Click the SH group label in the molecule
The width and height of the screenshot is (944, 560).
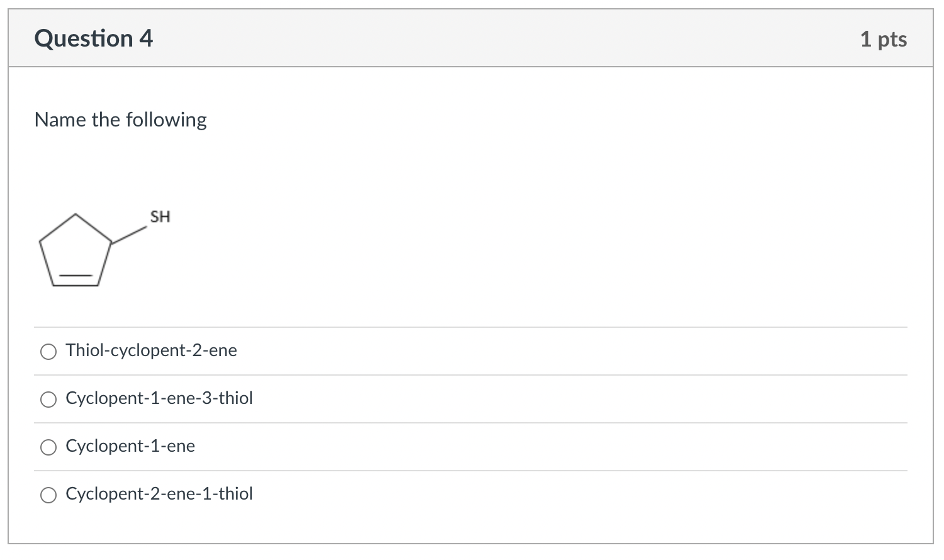pos(160,216)
